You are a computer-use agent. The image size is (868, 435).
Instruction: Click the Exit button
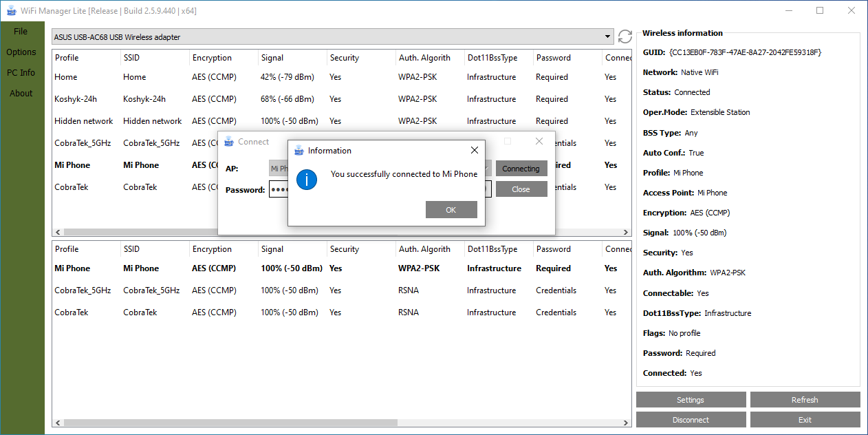click(x=805, y=420)
